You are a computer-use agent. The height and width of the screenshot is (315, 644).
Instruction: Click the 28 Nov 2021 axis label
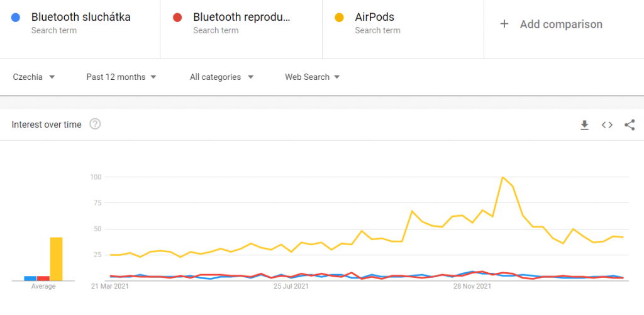472,287
